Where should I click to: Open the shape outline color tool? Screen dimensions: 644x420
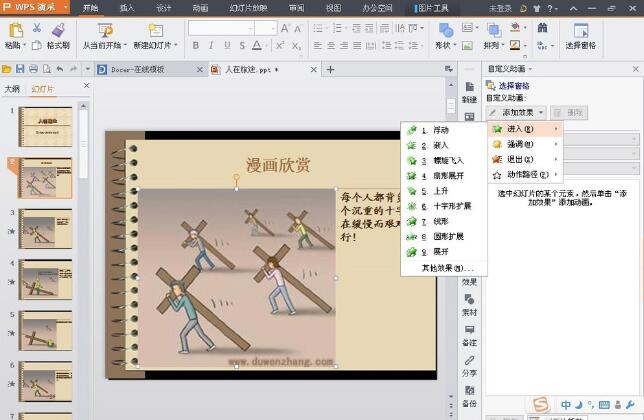(x=515, y=45)
